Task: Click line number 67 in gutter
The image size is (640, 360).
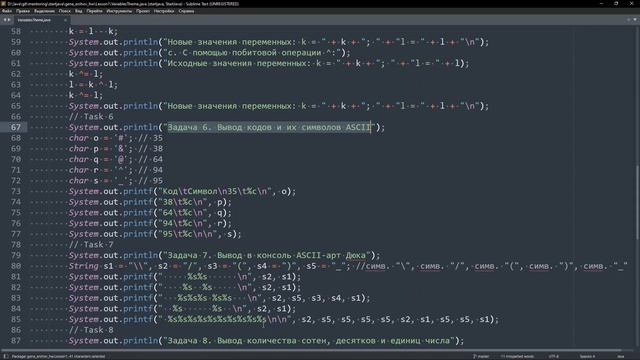Action: pos(16,127)
